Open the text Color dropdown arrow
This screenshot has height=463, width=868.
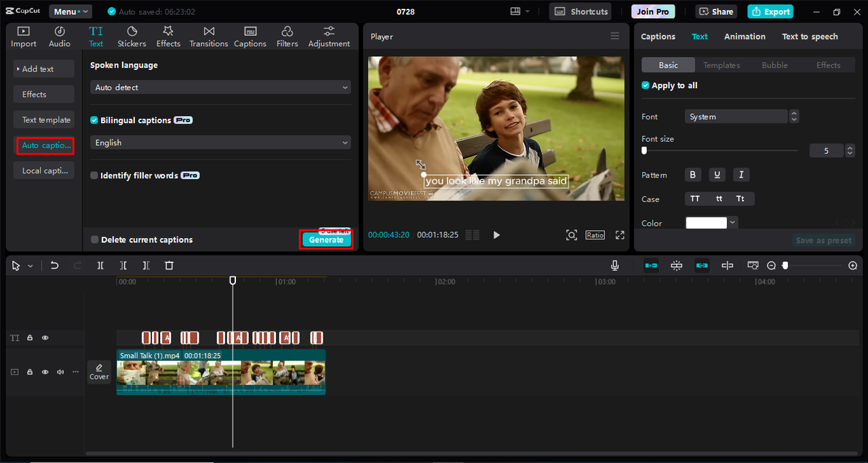[733, 223]
